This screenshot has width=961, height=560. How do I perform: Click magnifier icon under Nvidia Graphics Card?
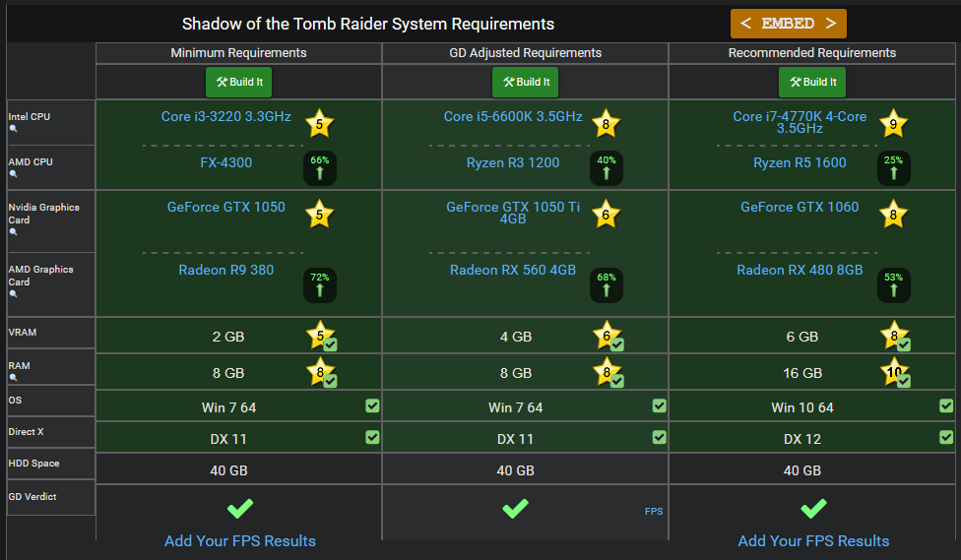click(13, 232)
